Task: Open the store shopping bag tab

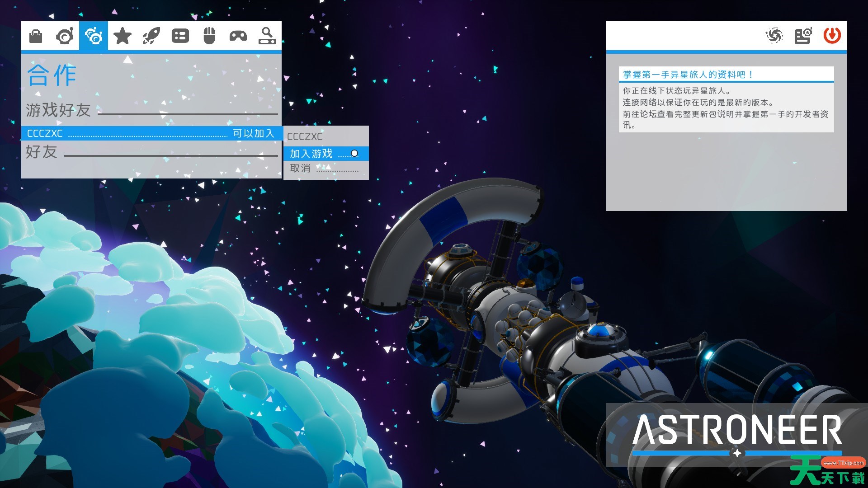Action: coord(36,36)
